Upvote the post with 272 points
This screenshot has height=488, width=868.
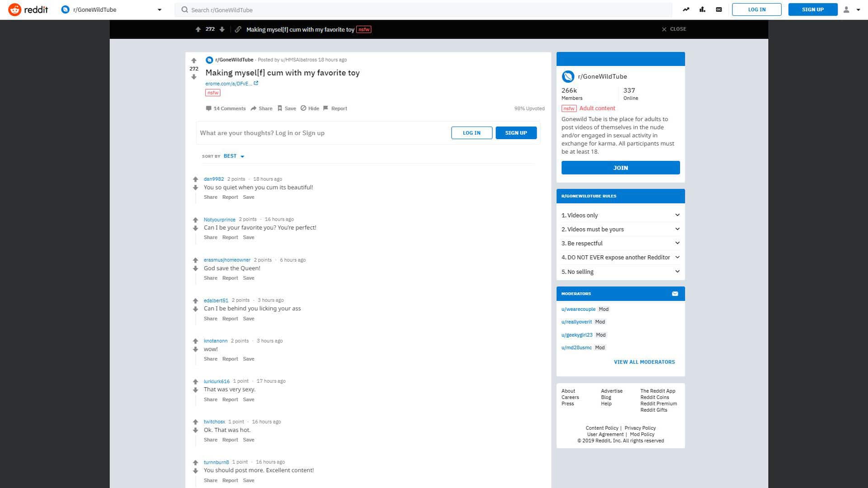pos(194,61)
